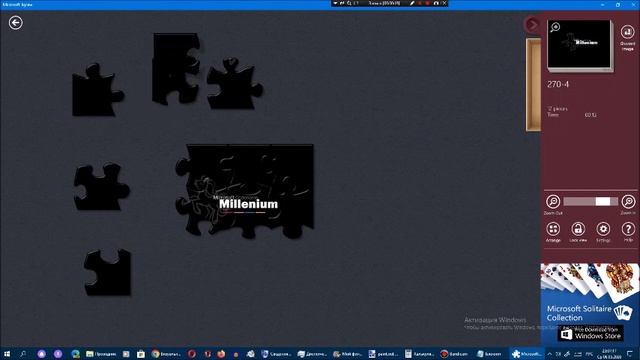
Task: Select the puzzle title 270-4
Action: point(558,84)
